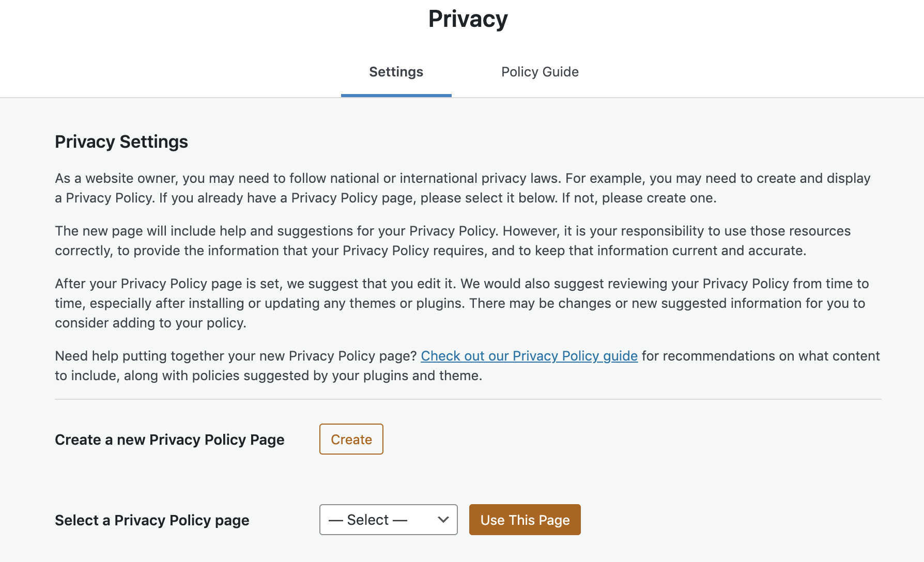924x562 pixels.
Task: Open the Policy Guide tab
Action: tap(540, 72)
